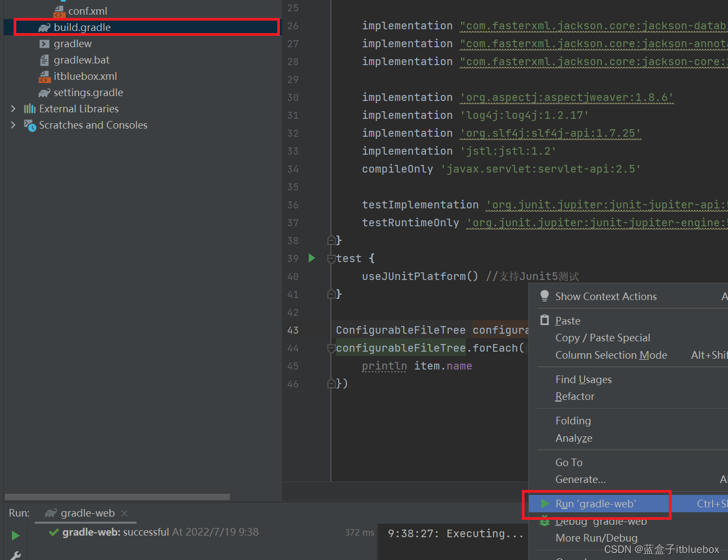Click the settings.gradle elephant file icon
Screen dimensions: 728x560
(44, 93)
